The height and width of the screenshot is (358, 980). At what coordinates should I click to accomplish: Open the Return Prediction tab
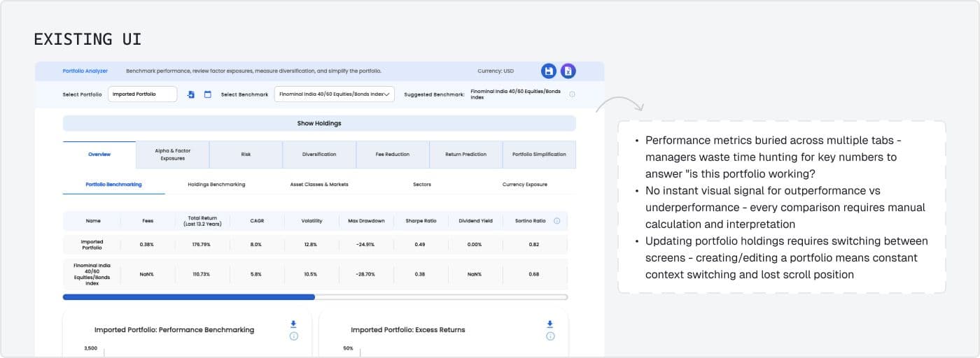tap(465, 155)
